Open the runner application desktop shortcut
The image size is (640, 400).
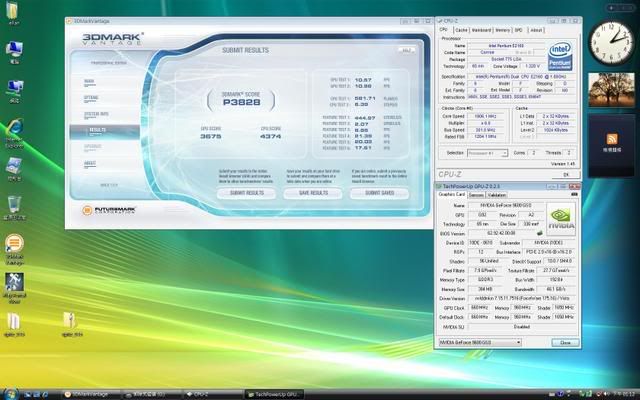(x=14, y=282)
